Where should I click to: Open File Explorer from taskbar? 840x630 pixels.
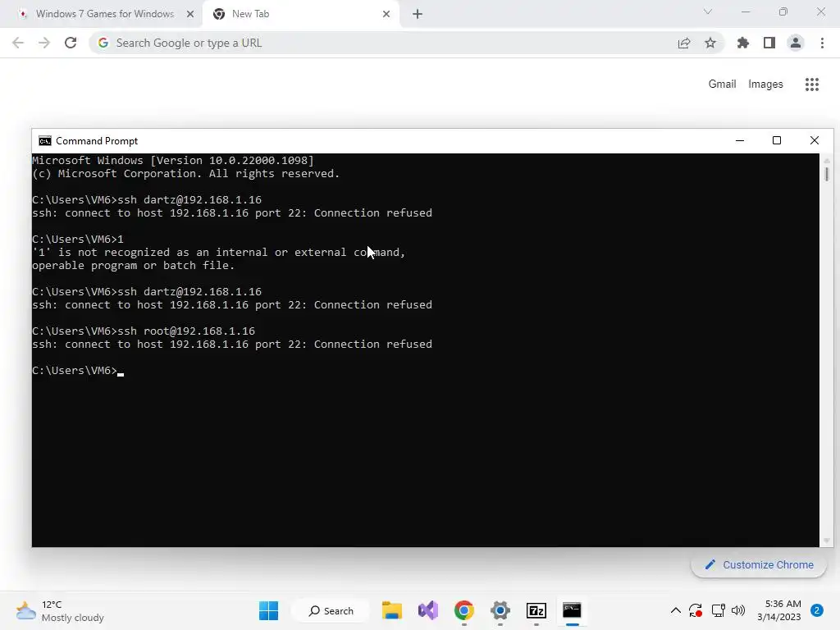point(392,610)
